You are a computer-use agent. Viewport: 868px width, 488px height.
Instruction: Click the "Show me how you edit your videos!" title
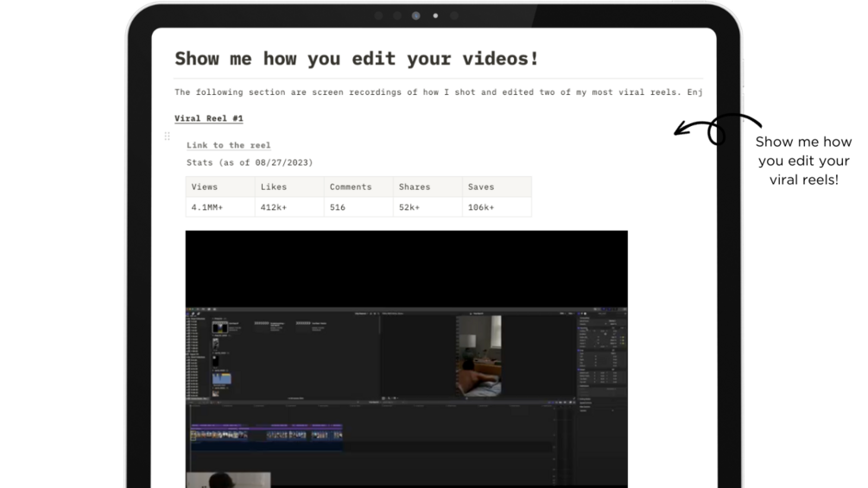click(x=357, y=58)
